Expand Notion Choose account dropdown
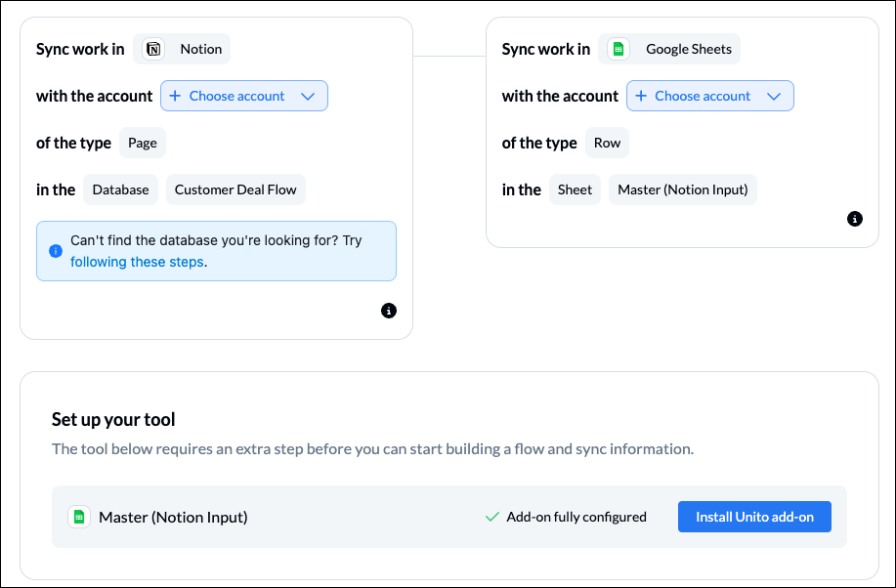The height and width of the screenshot is (588, 896). point(244,96)
